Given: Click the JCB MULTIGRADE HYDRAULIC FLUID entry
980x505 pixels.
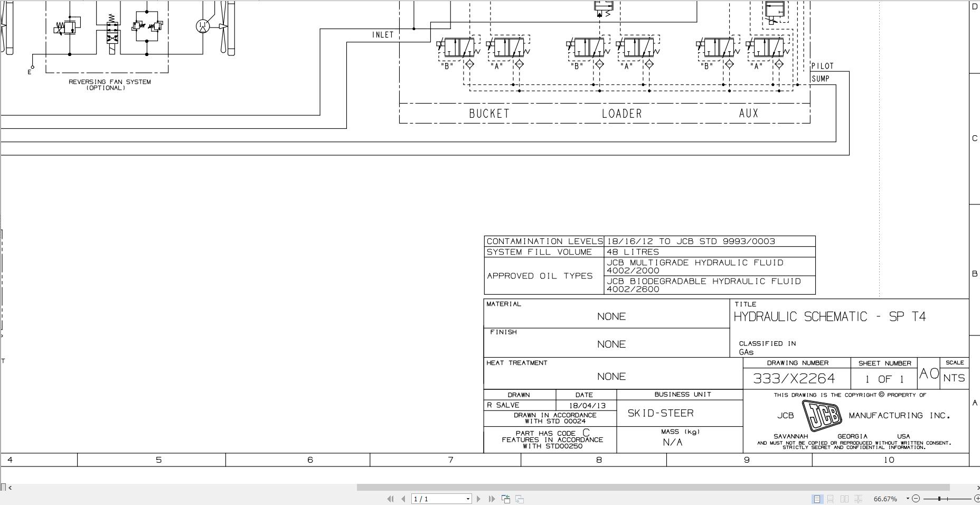Looking at the screenshot, I should (710, 266).
